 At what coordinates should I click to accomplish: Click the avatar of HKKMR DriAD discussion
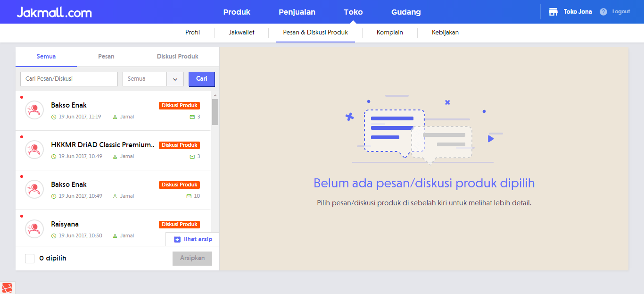point(34,150)
